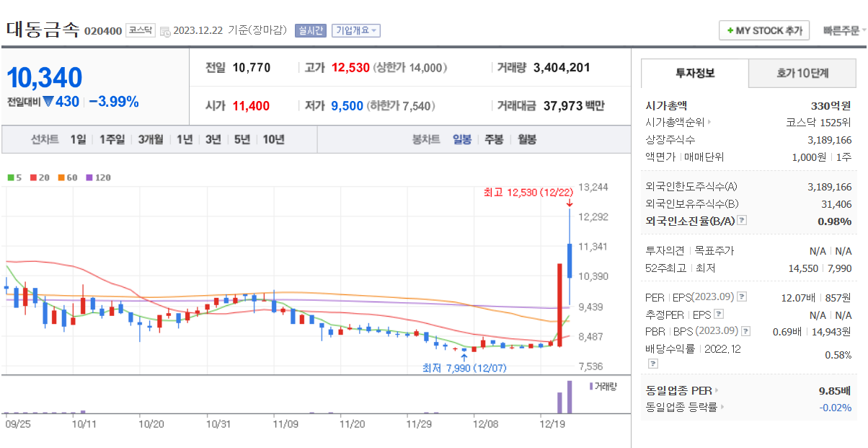Image resolution: width=868 pixels, height=448 pixels.
Task: Click the 저가 value 9,500
Action: pos(347,106)
